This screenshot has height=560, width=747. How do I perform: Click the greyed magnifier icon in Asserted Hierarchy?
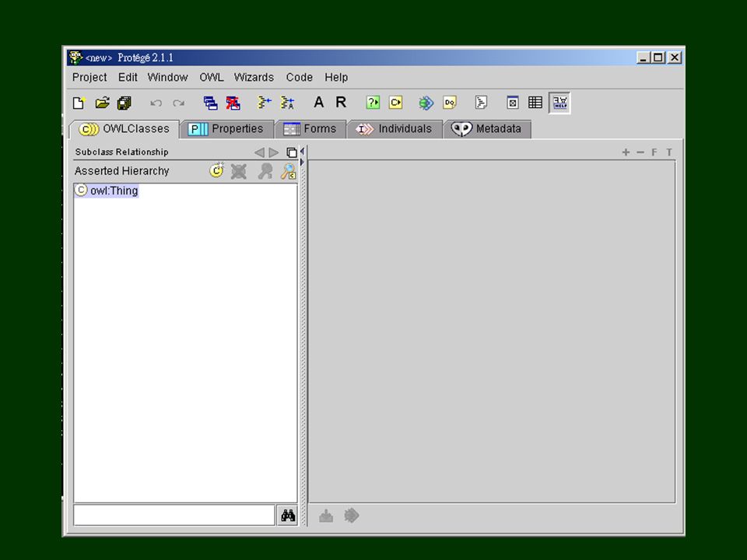[265, 171]
